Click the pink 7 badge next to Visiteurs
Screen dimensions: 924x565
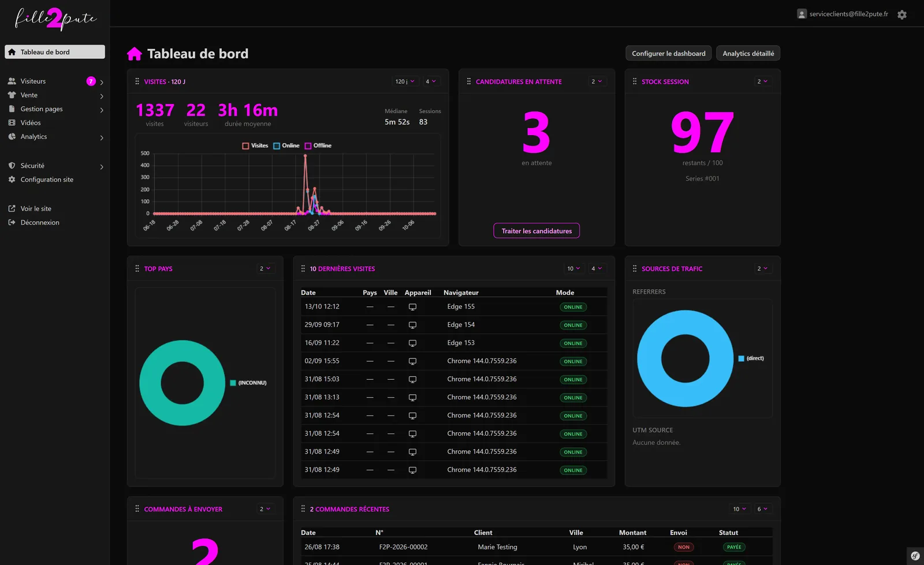[x=91, y=81]
